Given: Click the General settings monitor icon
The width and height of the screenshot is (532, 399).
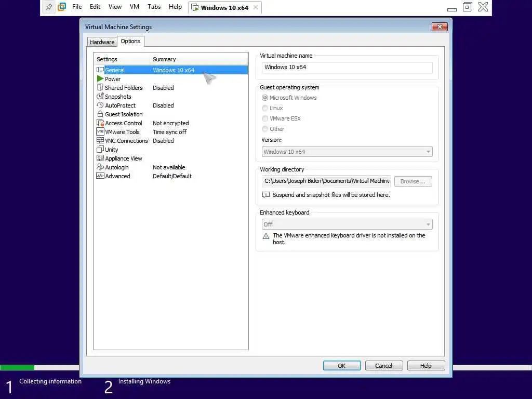Looking at the screenshot, I should (100, 70).
